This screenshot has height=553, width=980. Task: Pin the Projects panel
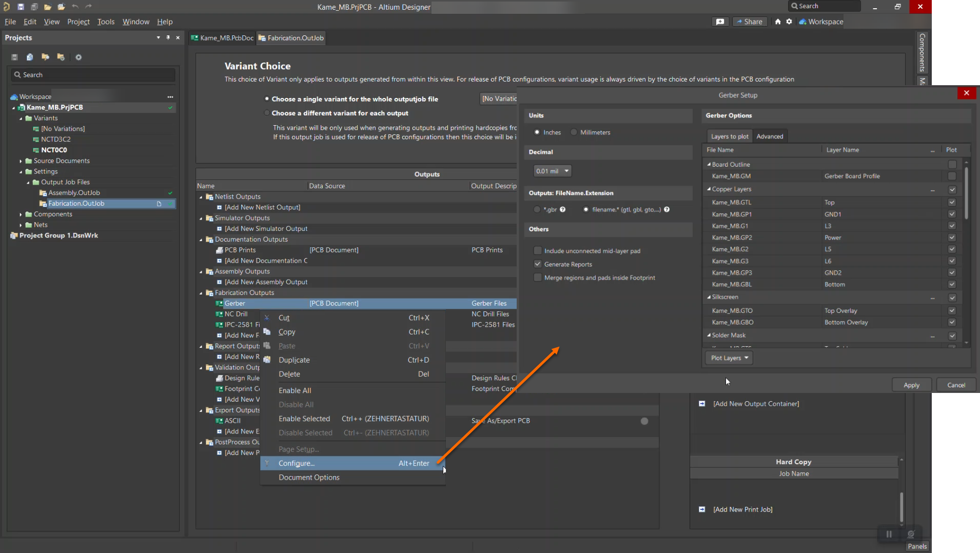(x=168, y=37)
